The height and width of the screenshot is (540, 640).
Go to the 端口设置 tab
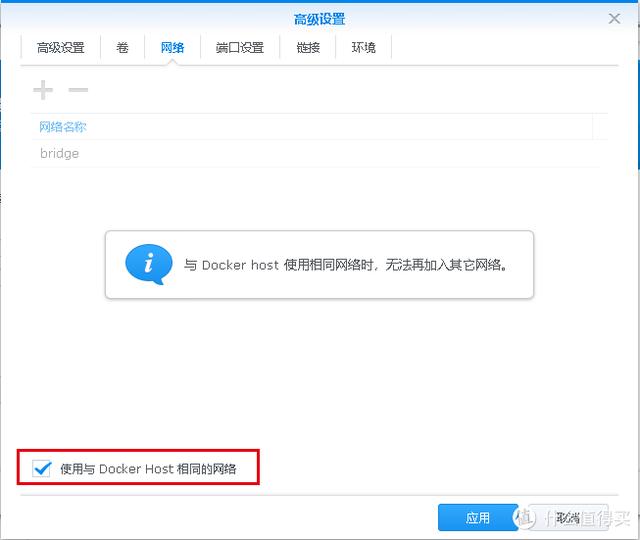coord(240,48)
